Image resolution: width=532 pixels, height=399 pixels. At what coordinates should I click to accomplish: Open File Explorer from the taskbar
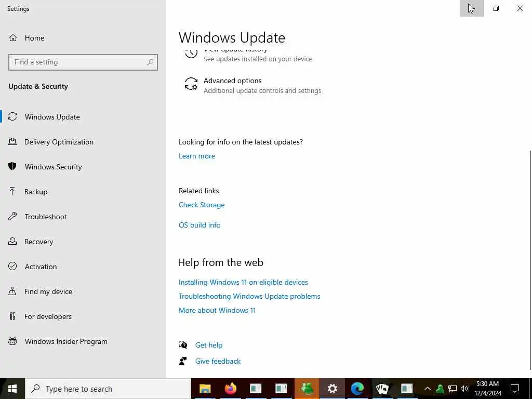[x=205, y=389]
